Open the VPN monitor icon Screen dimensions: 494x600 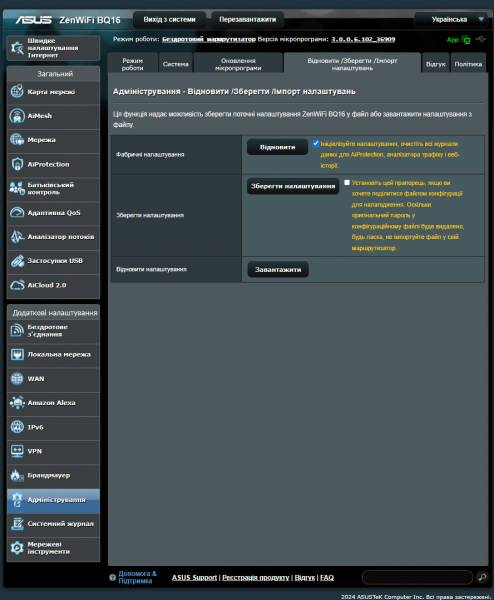(x=17, y=451)
